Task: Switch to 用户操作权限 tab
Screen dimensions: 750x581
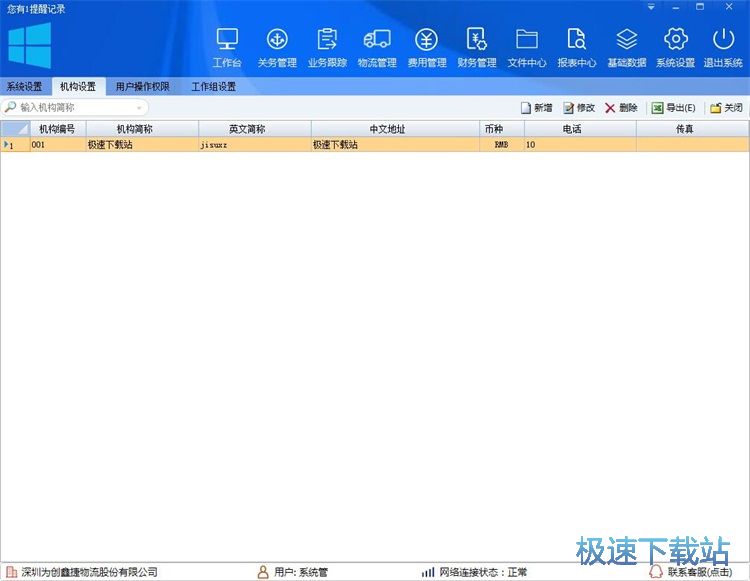Action: 143,87
